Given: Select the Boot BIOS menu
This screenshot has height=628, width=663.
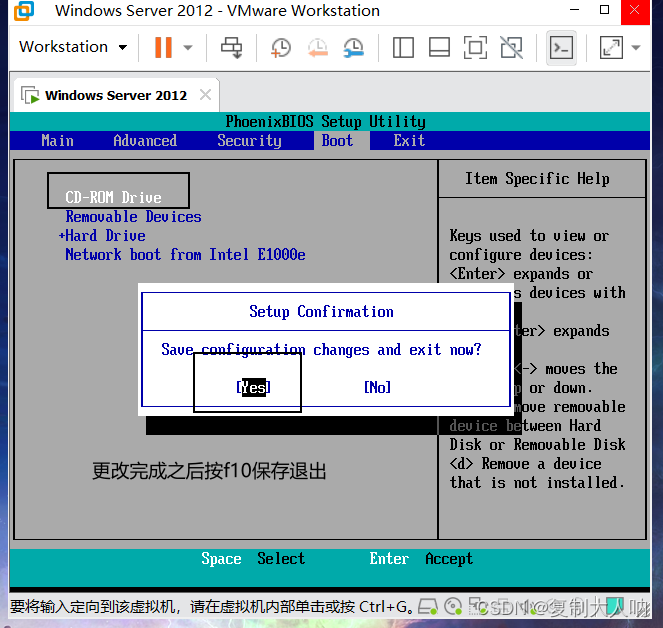Looking at the screenshot, I should pyautogui.click(x=337, y=140).
